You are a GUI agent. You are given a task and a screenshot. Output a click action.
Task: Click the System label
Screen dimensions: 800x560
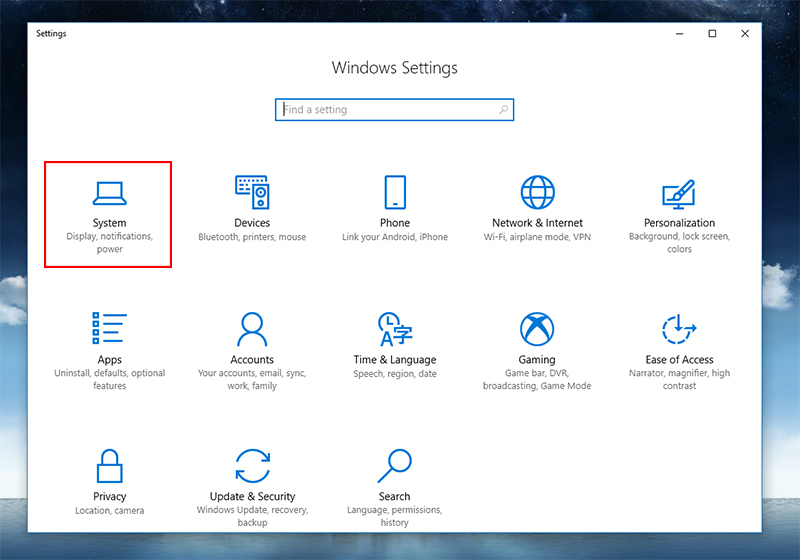click(x=109, y=223)
